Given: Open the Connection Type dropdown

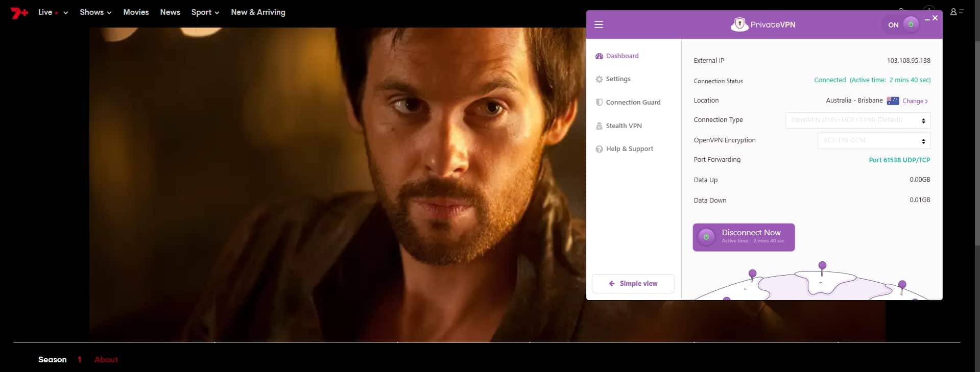Looking at the screenshot, I should point(858,120).
